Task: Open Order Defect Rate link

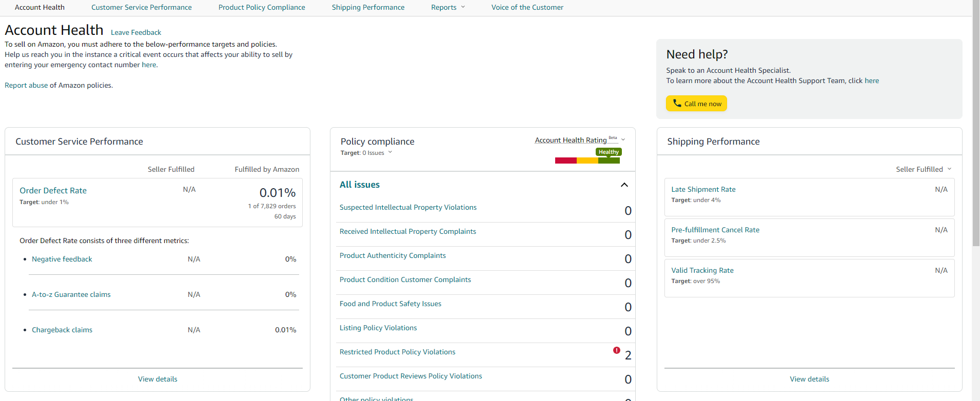Action: (53, 190)
